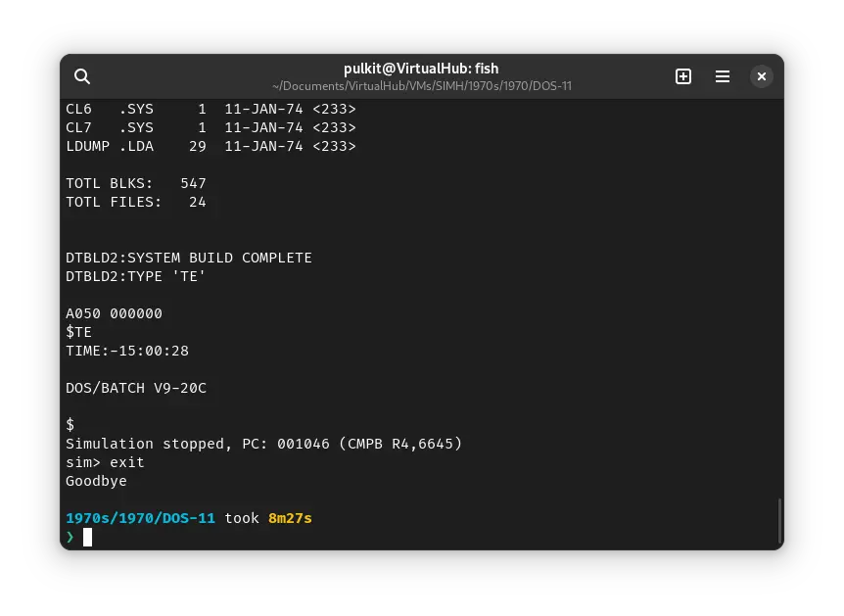Close the terminal window

[x=761, y=76]
